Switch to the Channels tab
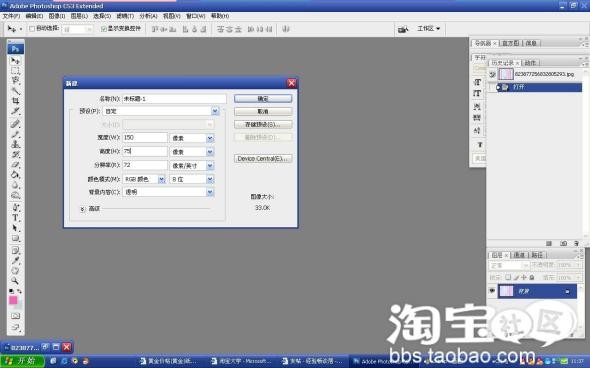Image resolution: width=590 pixels, height=368 pixels. coord(519,255)
